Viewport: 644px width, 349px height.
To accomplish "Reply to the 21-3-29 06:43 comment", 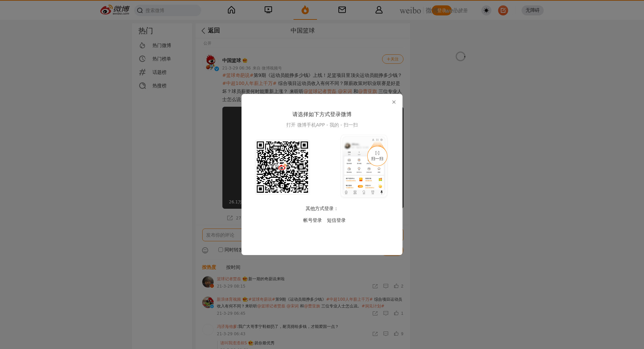I will (386, 334).
